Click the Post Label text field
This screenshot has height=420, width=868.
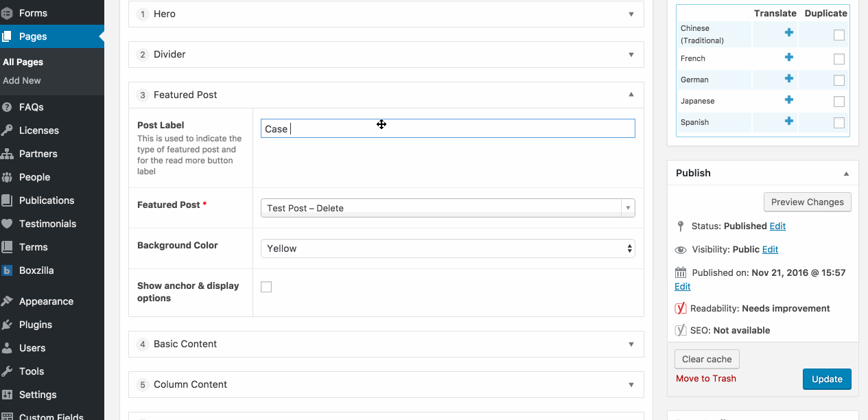click(x=448, y=128)
